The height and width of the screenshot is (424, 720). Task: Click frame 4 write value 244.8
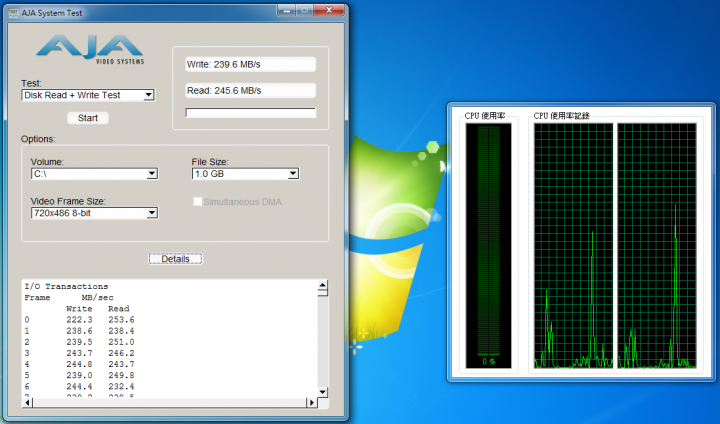[79, 364]
